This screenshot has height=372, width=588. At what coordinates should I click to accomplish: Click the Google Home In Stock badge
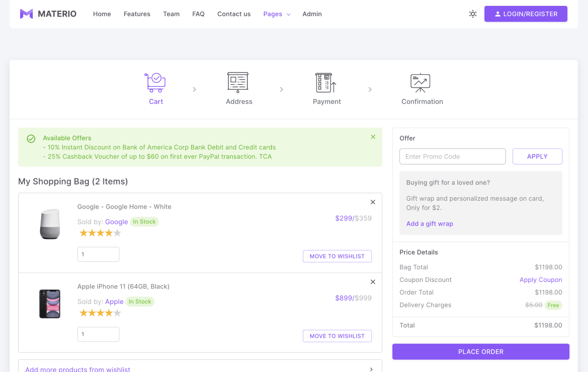point(145,222)
